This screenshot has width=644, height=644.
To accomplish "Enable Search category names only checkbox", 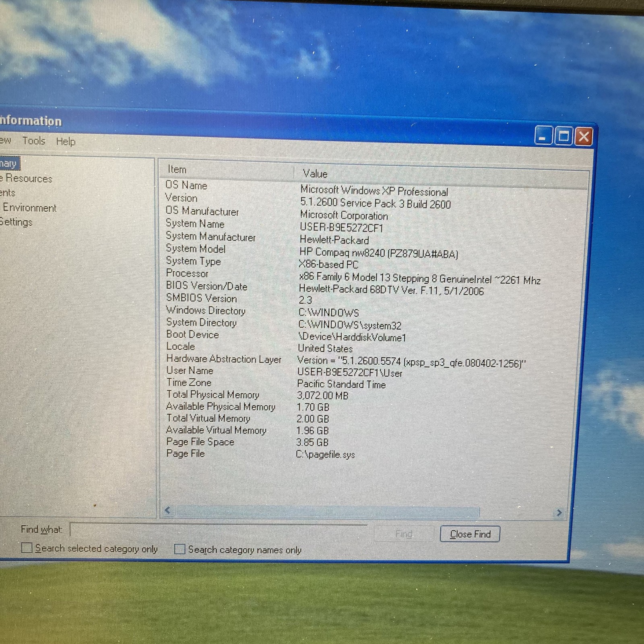I will [x=180, y=549].
